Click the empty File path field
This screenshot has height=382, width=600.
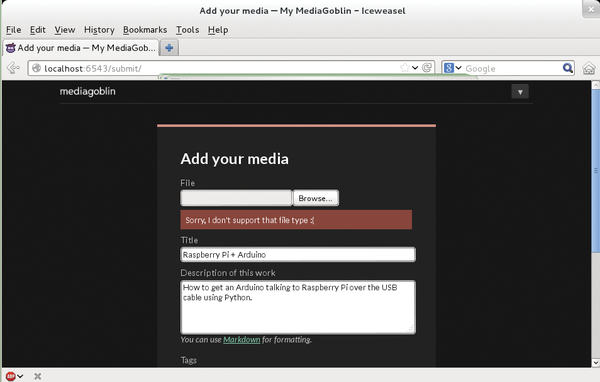(x=236, y=198)
